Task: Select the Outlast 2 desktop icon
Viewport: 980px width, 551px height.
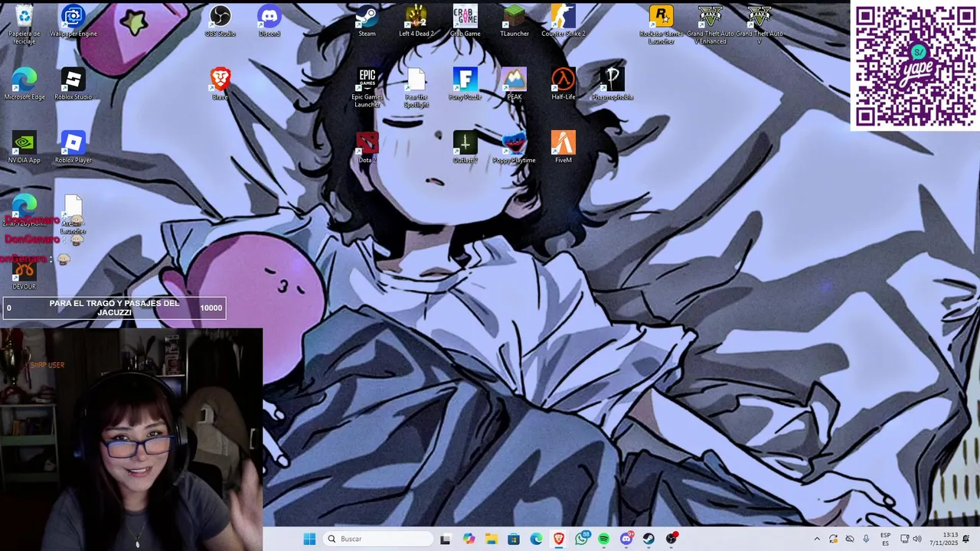Action: 465,148
